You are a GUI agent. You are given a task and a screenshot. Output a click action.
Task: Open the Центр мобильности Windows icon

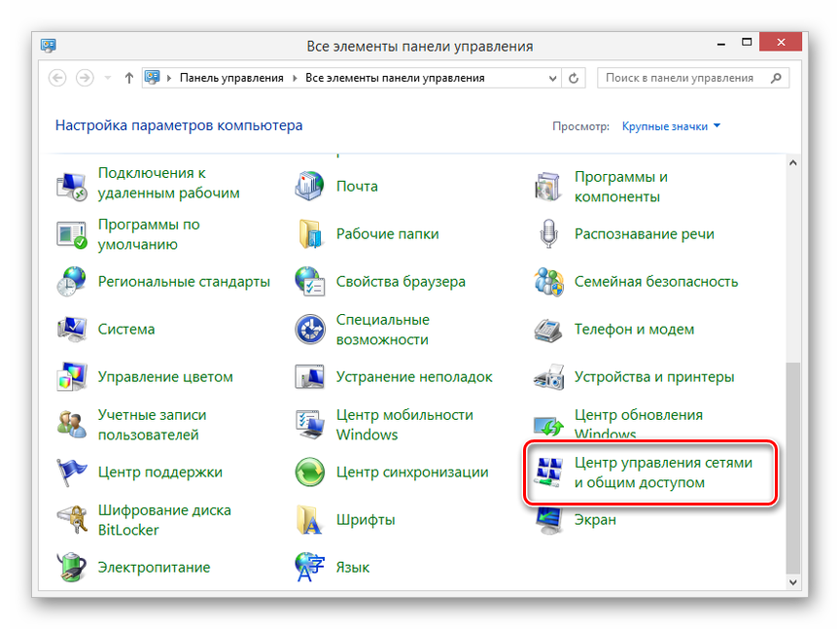[309, 424]
